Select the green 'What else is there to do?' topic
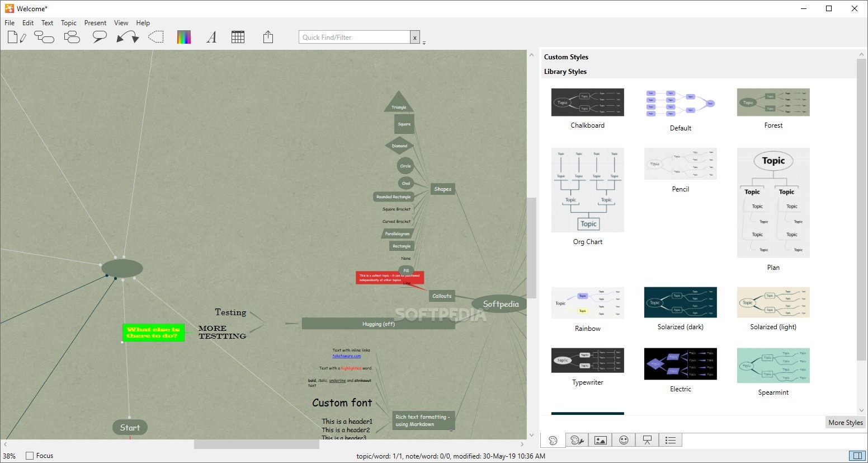Image resolution: width=868 pixels, height=463 pixels. coord(153,333)
